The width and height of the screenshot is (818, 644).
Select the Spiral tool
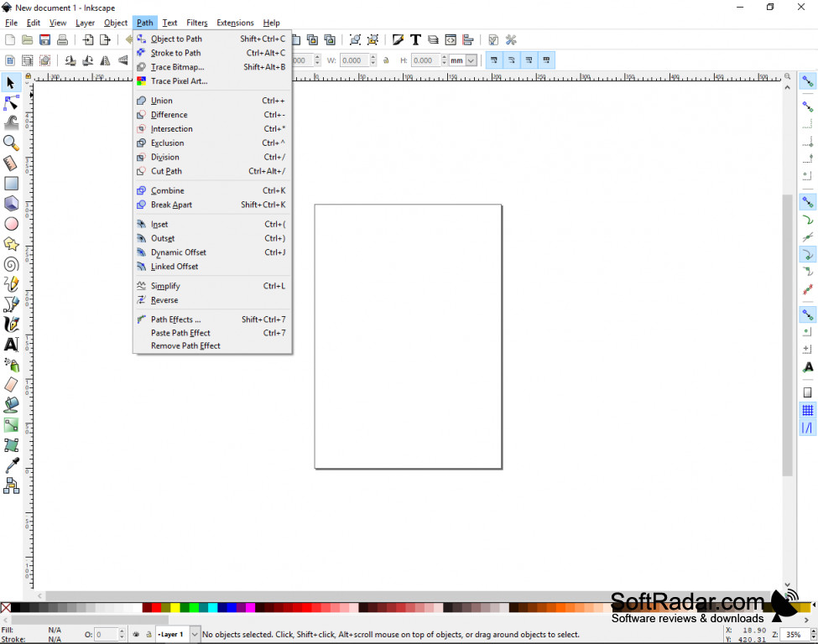(11, 264)
